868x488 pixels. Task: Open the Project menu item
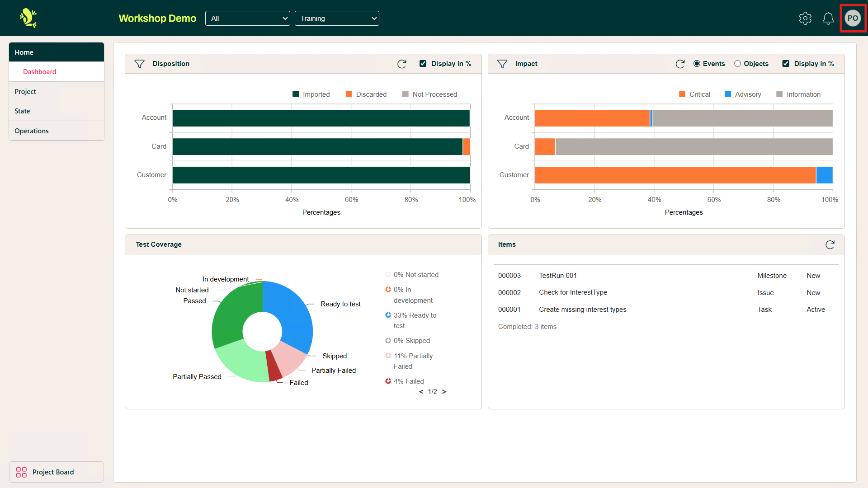point(25,91)
